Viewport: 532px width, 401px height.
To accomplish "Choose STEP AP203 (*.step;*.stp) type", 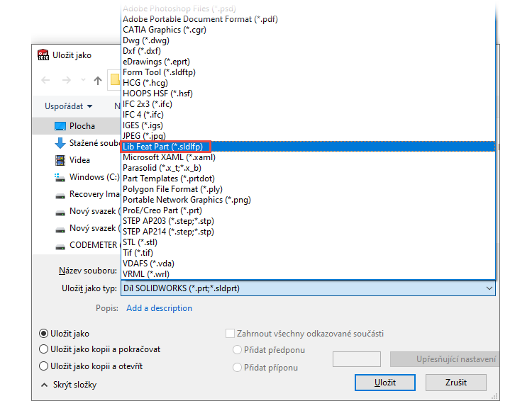I will click(308, 221).
